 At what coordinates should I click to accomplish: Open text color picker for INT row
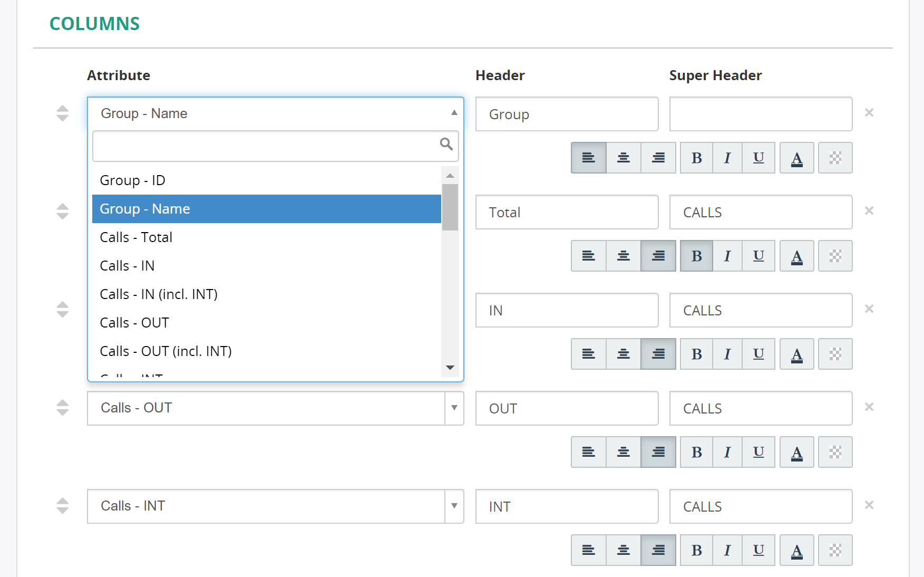tap(797, 550)
